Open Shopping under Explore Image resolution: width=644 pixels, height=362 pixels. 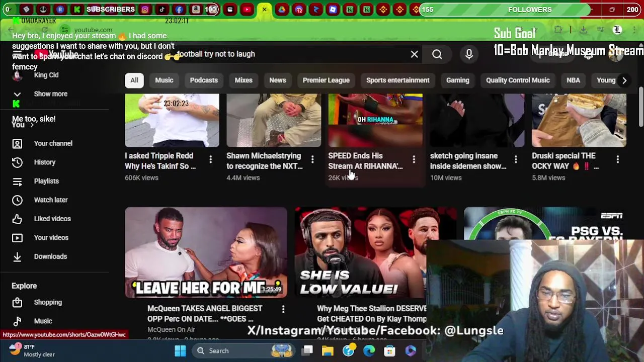(x=48, y=302)
